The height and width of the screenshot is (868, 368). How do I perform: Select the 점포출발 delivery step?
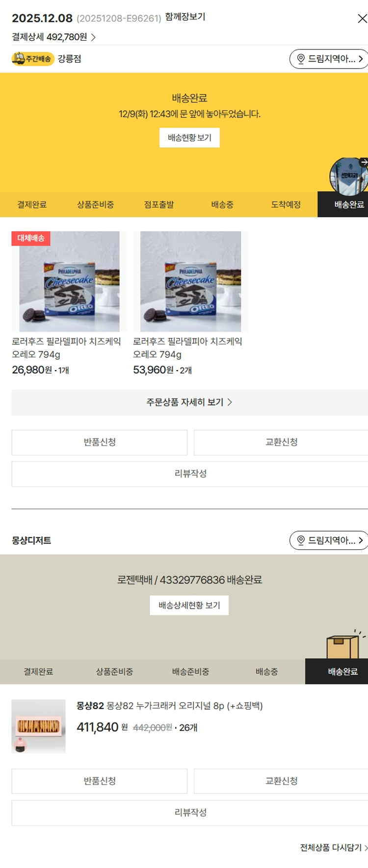point(159,204)
